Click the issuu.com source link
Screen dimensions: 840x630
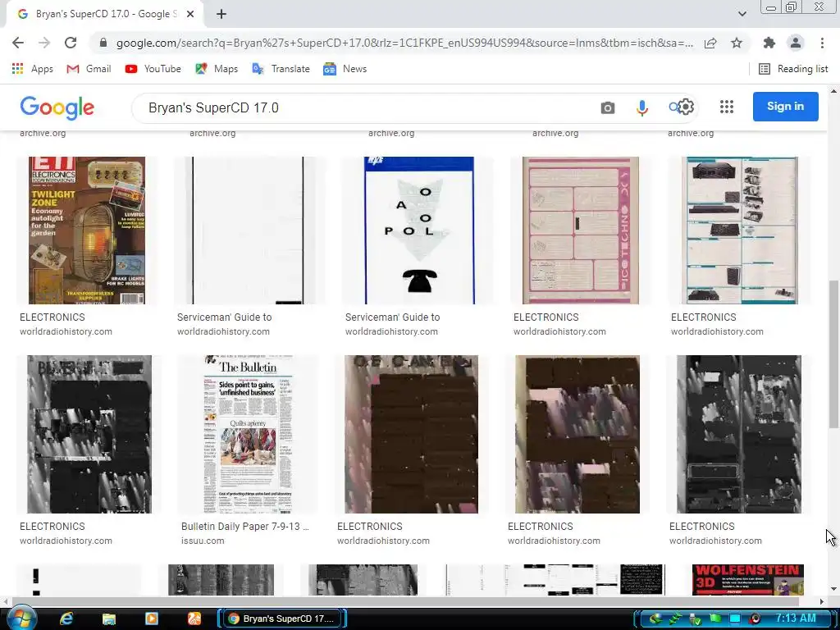[203, 541]
